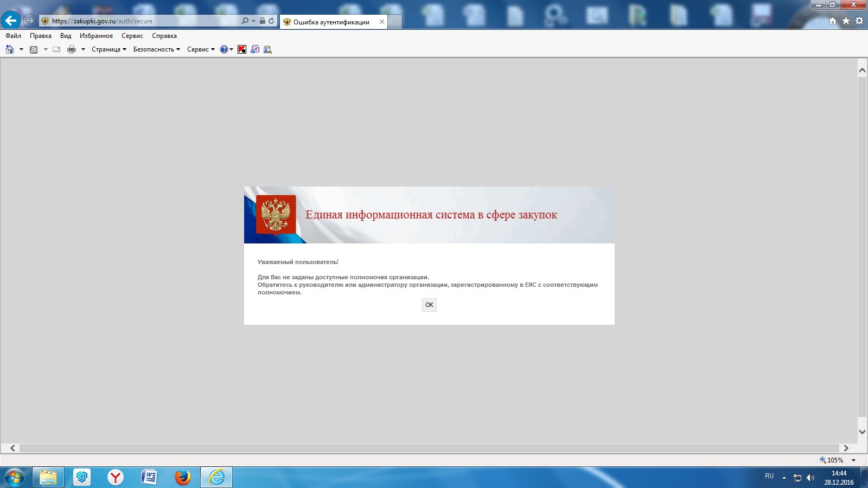Open the zoom level 105% dropdown arrow

coord(853,460)
